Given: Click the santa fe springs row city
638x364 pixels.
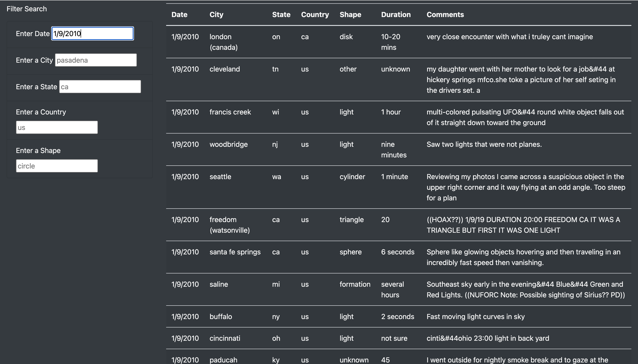Looking at the screenshot, I should (235, 252).
